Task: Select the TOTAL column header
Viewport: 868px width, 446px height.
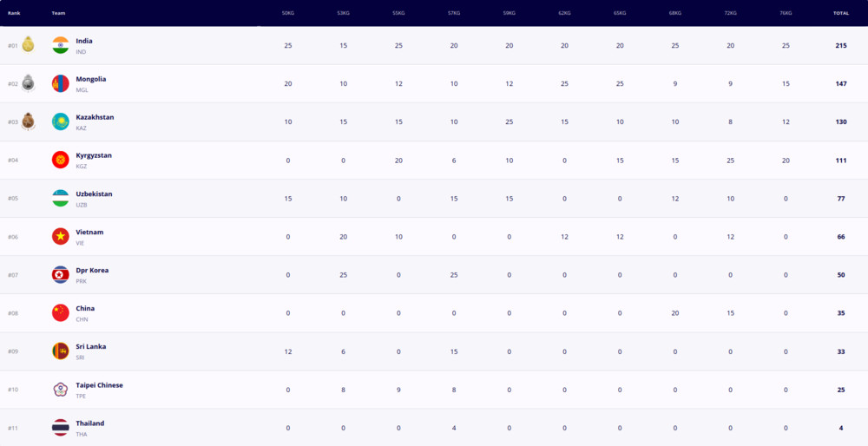Action: pyautogui.click(x=841, y=13)
